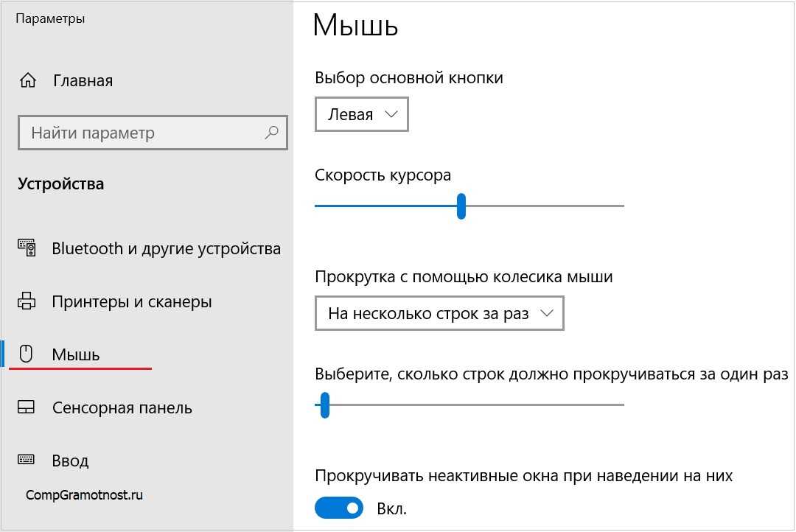
Task: Open the primary button dropdown Левая
Action: [x=361, y=115]
